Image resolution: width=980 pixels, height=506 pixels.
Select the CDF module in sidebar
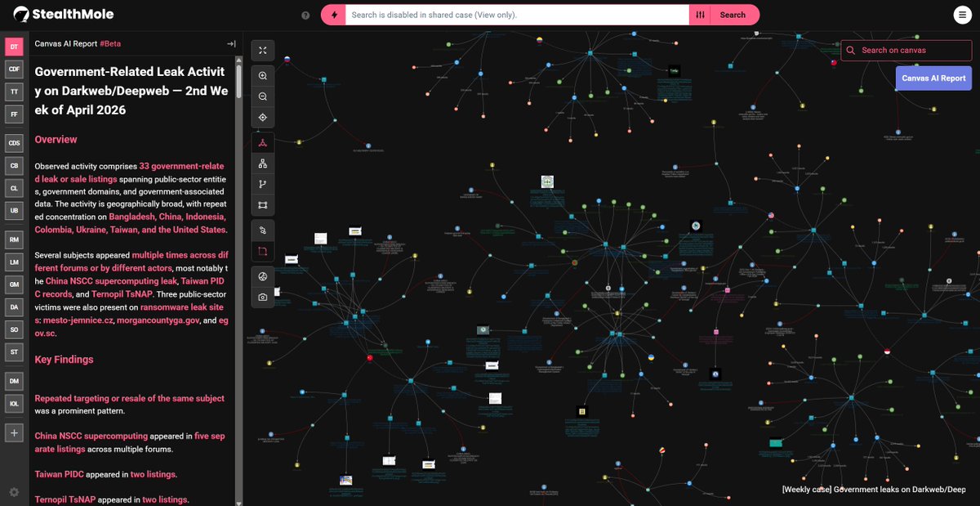(14, 69)
